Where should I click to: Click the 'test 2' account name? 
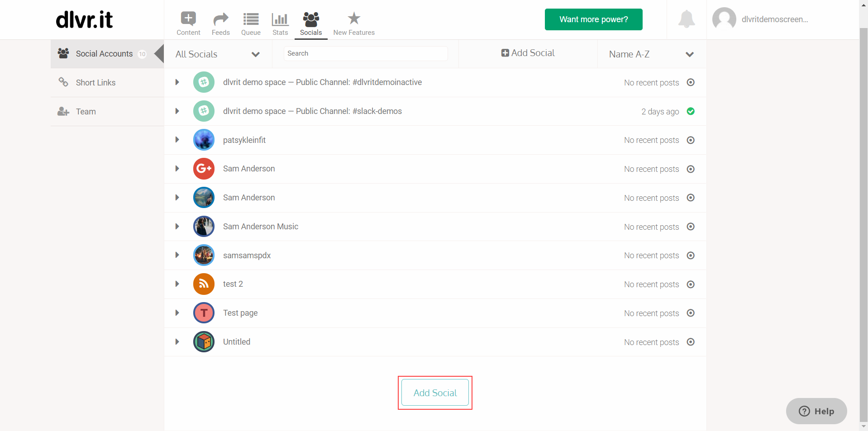(x=233, y=284)
